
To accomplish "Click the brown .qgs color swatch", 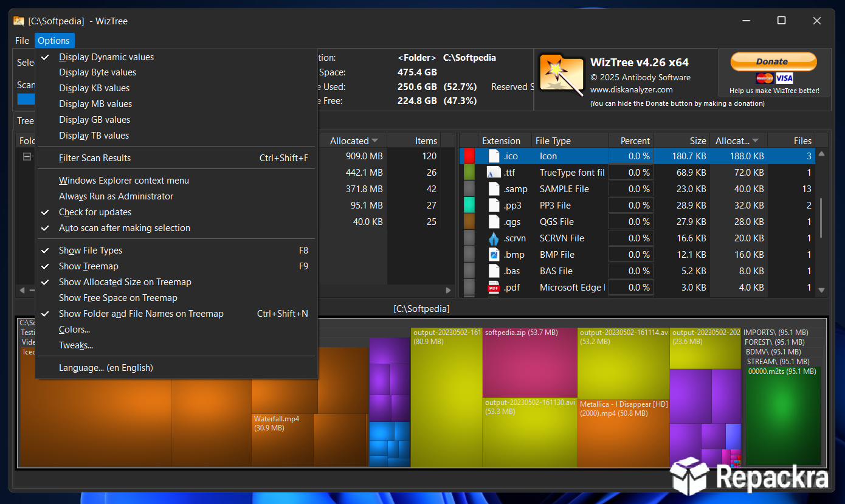I will tap(469, 222).
